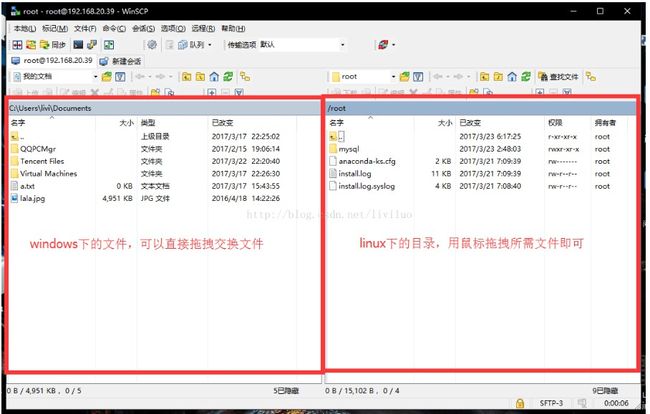This screenshot has width=650, height=414.
Task: Open the 标记(M) menu
Action: coord(55,29)
